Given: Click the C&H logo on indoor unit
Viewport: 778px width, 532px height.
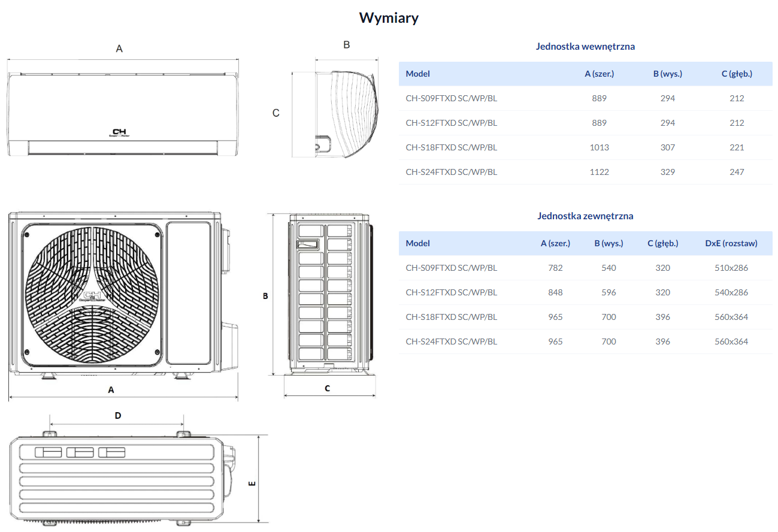Looking at the screenshot, I should pos(120,134).
